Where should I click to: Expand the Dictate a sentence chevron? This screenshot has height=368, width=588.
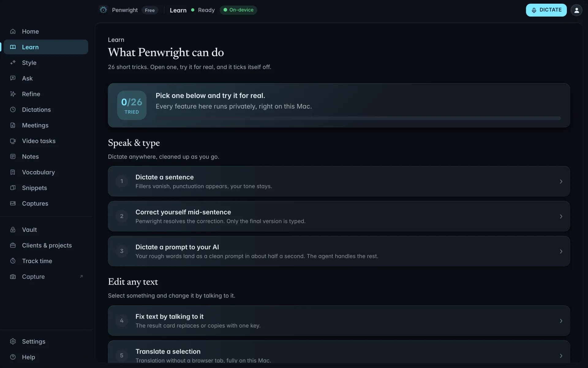pos(561,182)
